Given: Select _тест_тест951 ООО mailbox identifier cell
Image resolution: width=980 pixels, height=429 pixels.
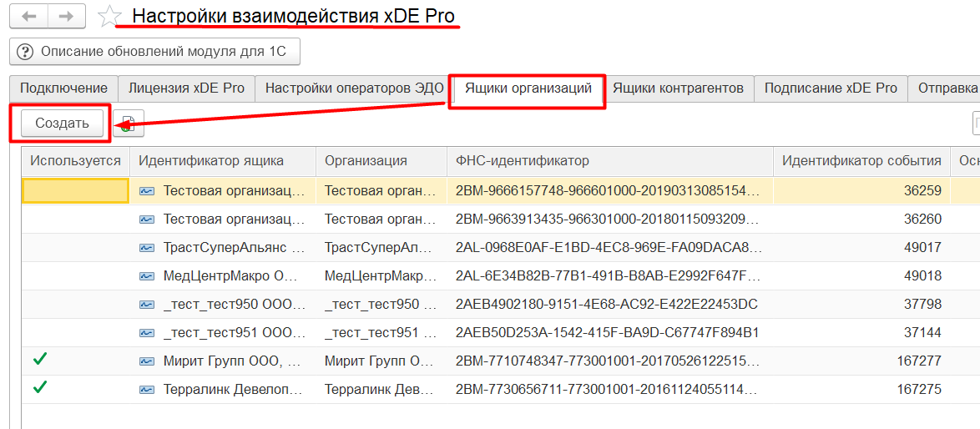Looking at the screenshot, I should [x=223, y=333].
